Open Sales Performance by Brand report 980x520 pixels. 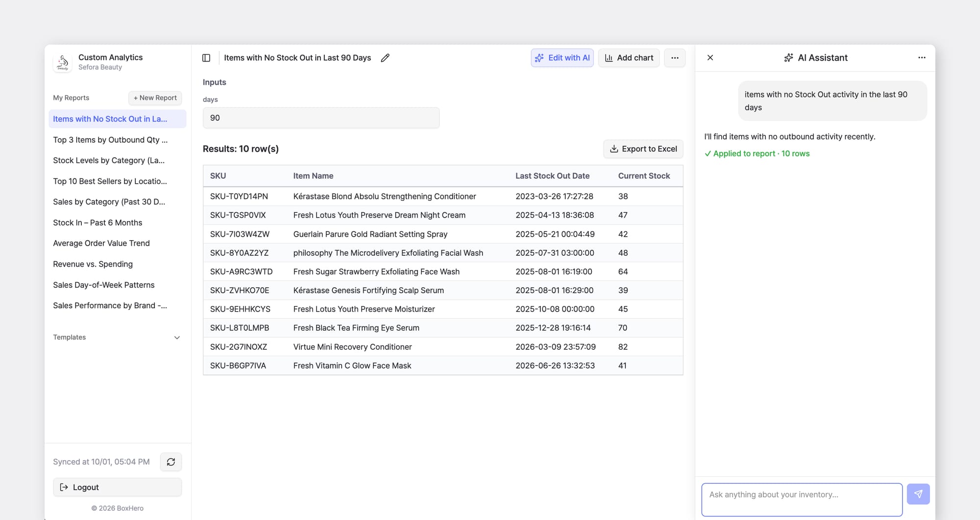coord(117,305)
